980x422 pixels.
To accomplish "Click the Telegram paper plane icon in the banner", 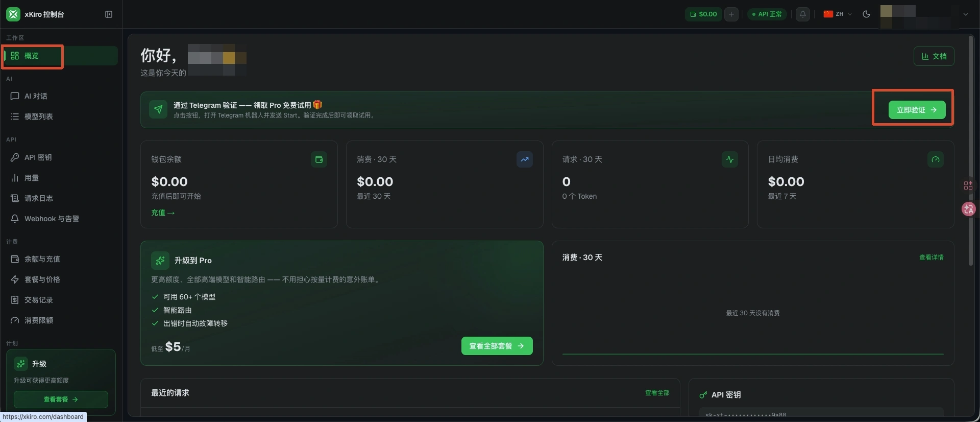I will [x=158, y=109].
